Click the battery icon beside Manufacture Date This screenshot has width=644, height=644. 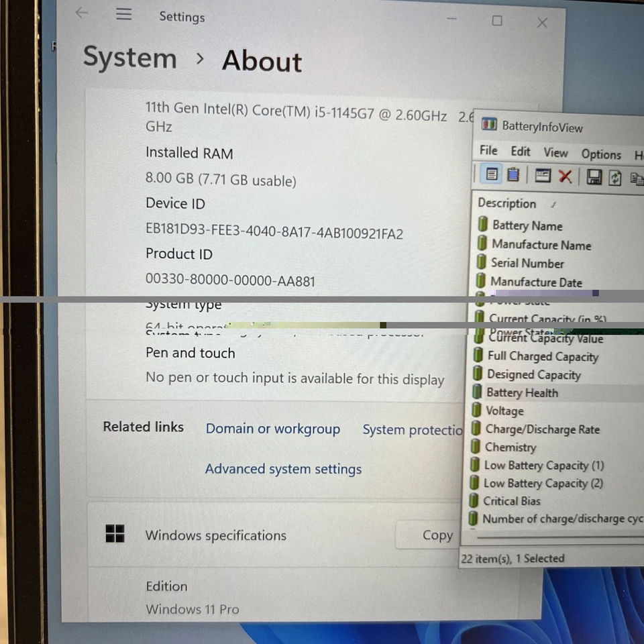pos(480,280)
